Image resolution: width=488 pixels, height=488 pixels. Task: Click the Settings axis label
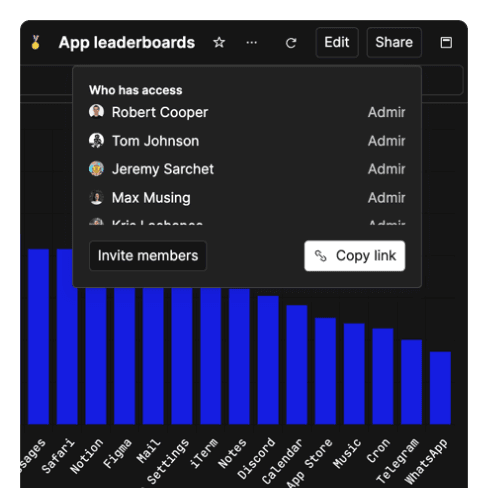coord(168,461)
